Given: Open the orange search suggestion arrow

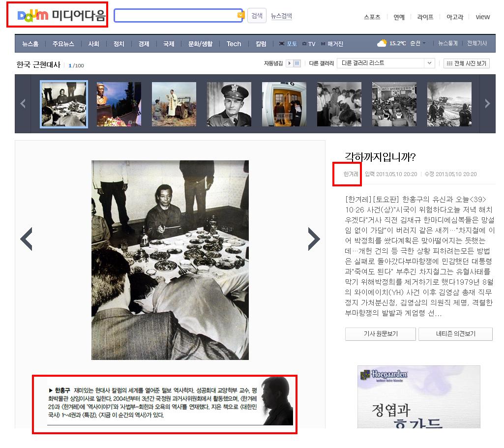Looking at the screenshot, I should (x=241, y=15).
